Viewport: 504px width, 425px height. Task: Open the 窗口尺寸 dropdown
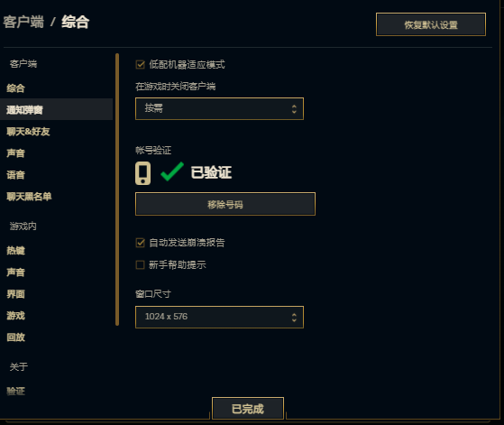point(219,318)
